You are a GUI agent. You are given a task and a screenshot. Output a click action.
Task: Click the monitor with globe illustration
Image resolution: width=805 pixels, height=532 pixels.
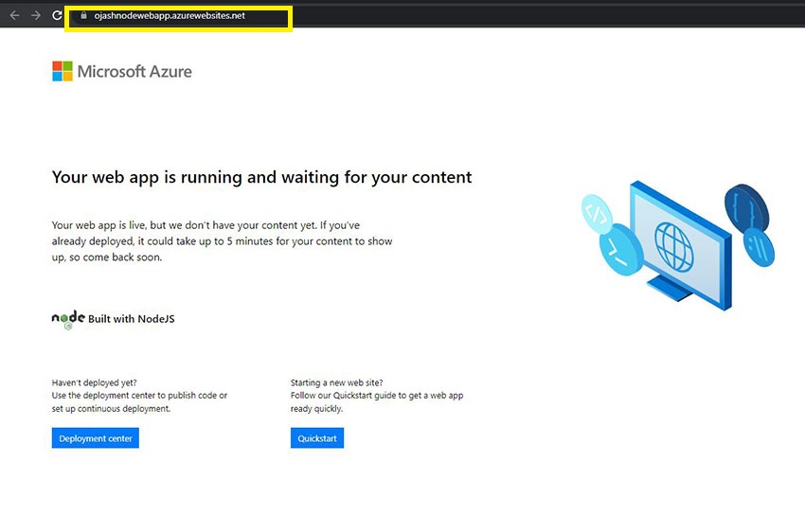(x=679, y=246)
